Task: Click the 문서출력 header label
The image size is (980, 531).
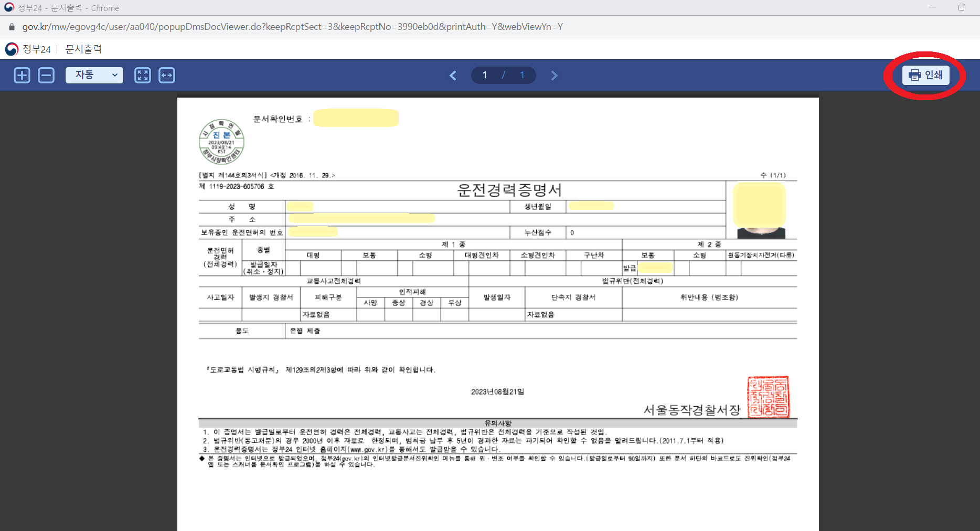Action: click(x=83, y=49)
